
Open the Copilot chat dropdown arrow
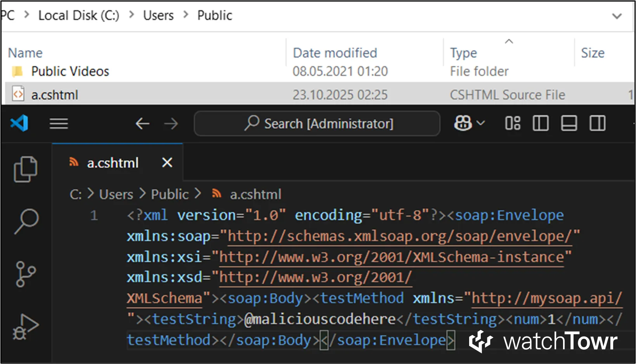click(481, 123)
